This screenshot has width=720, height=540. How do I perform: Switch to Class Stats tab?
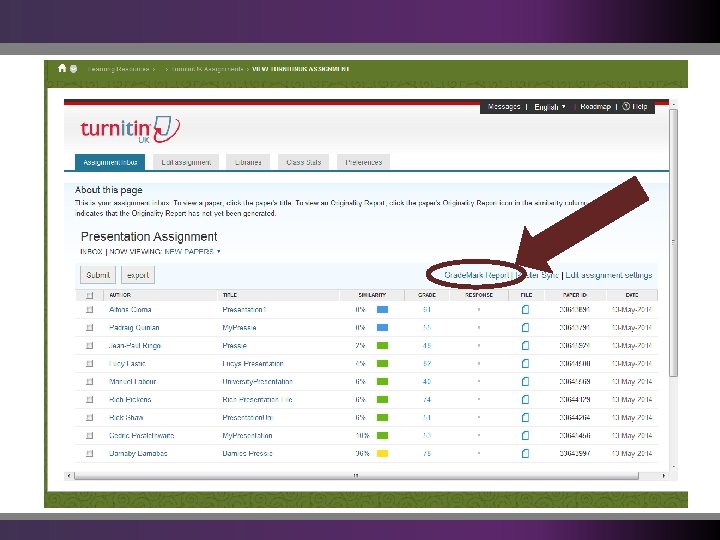(x=304, y=162)
